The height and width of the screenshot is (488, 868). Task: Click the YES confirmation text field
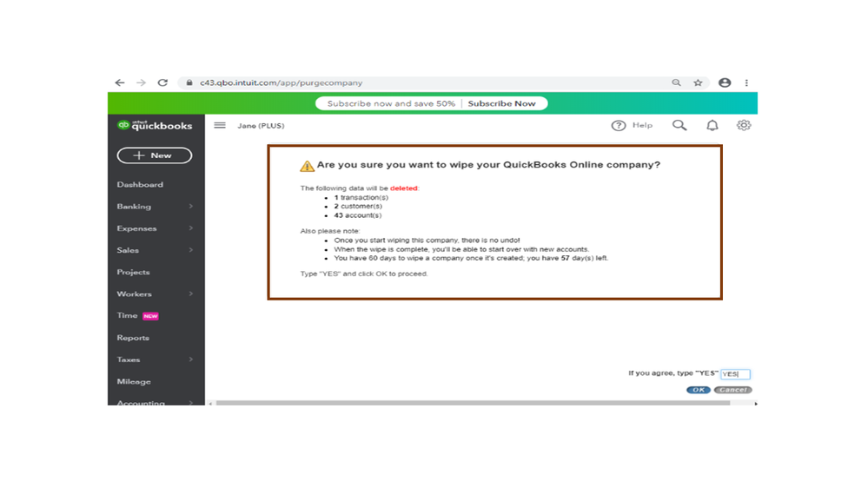735,374
